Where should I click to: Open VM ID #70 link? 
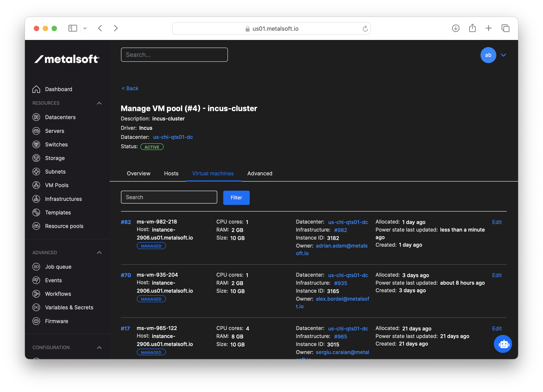click(126, 275)
